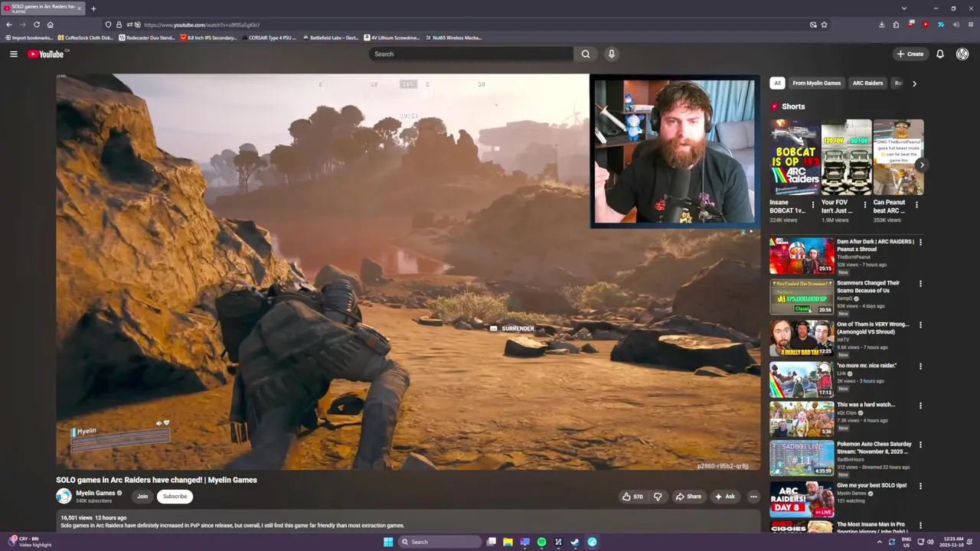Dislike the video with thumbs down
980x551 pixels.
(x=658, y=497)
